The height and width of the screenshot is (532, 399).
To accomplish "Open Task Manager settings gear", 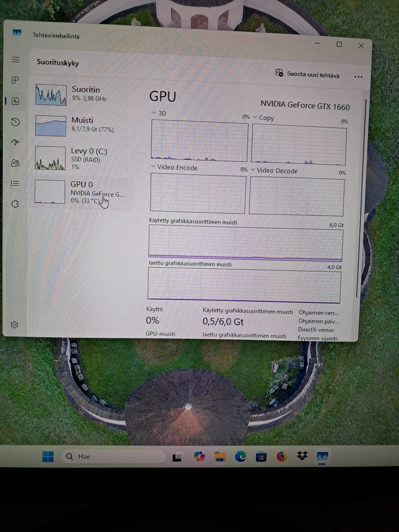I will coord(15,325).
